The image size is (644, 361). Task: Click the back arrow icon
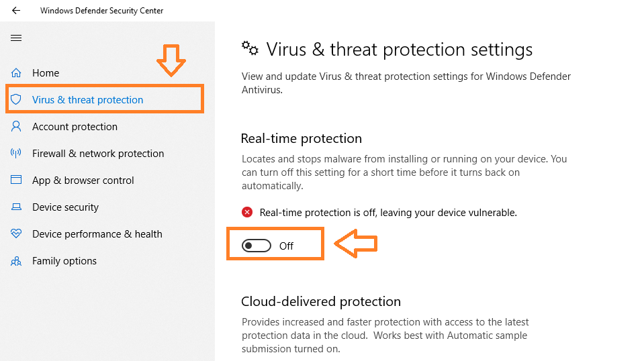click(16, 10)
